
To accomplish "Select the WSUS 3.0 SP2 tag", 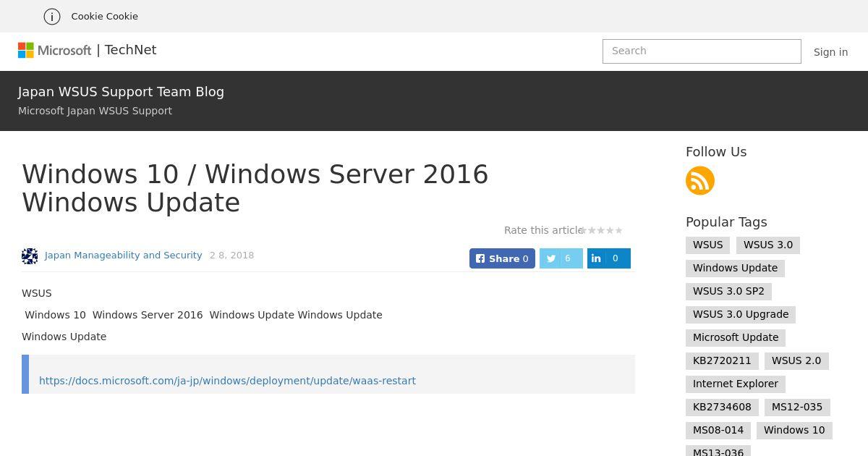I will pyautogui.click(x=728, y=291).
